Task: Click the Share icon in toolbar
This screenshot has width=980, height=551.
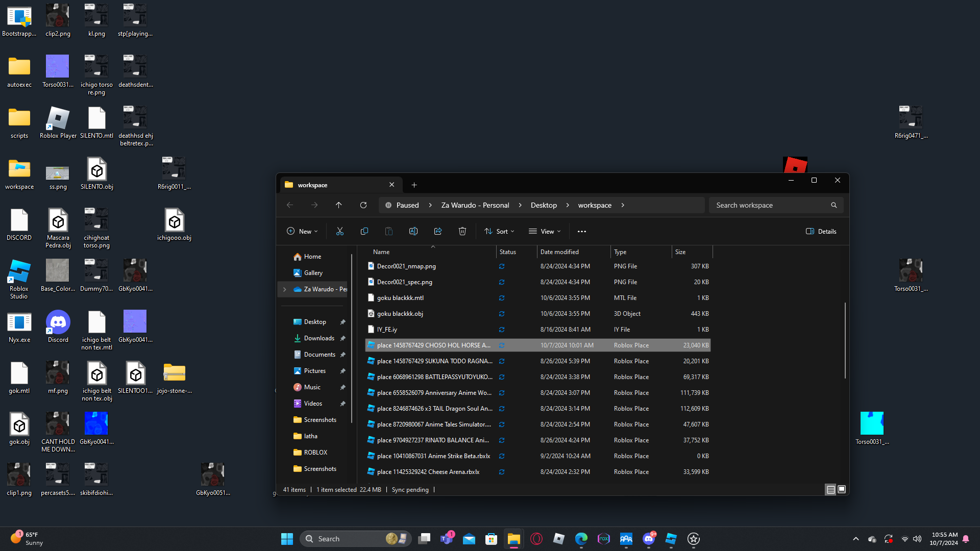Action: coord(438,231)
